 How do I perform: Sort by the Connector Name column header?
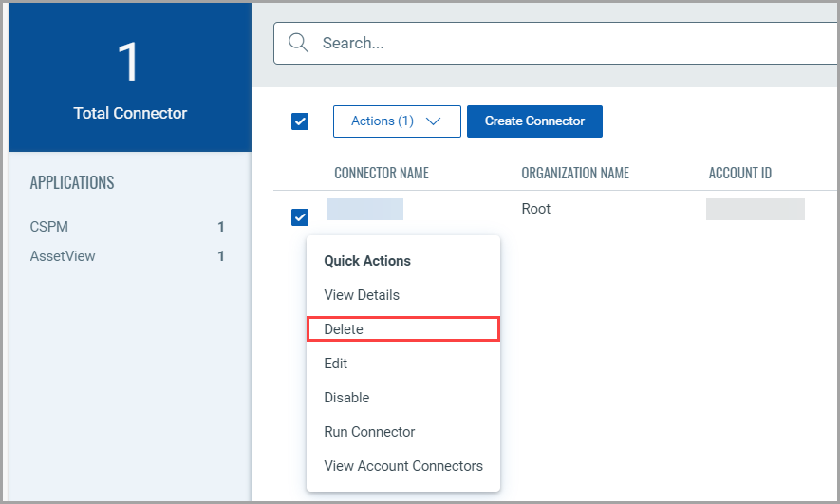pos(381,173)
